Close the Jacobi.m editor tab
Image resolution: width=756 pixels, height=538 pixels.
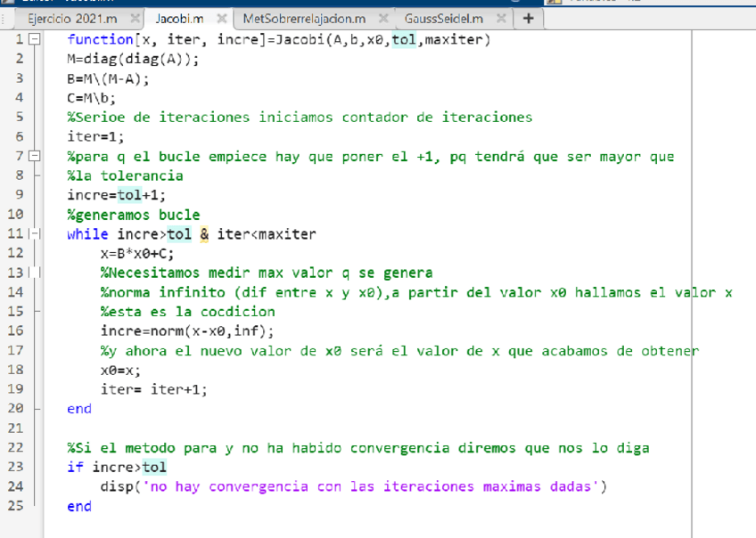click(x=221, y=18)
